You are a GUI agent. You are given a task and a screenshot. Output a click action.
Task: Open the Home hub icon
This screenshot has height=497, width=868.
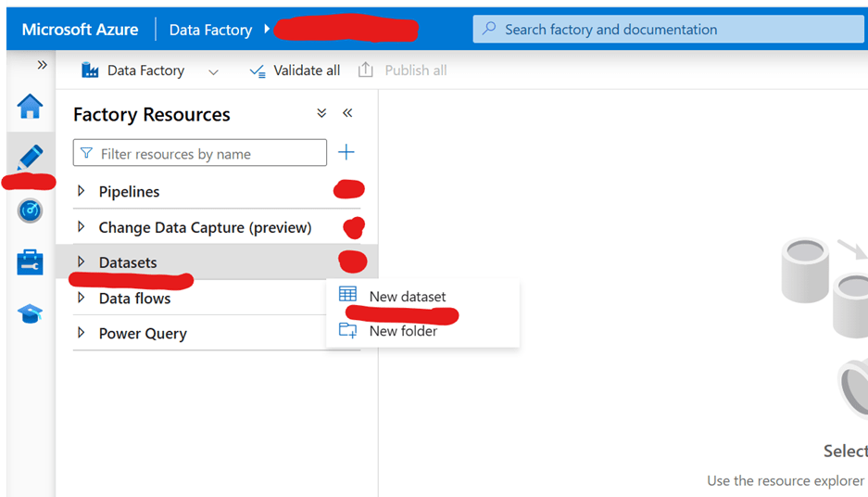pyautogui.click(x=31, y=107)
